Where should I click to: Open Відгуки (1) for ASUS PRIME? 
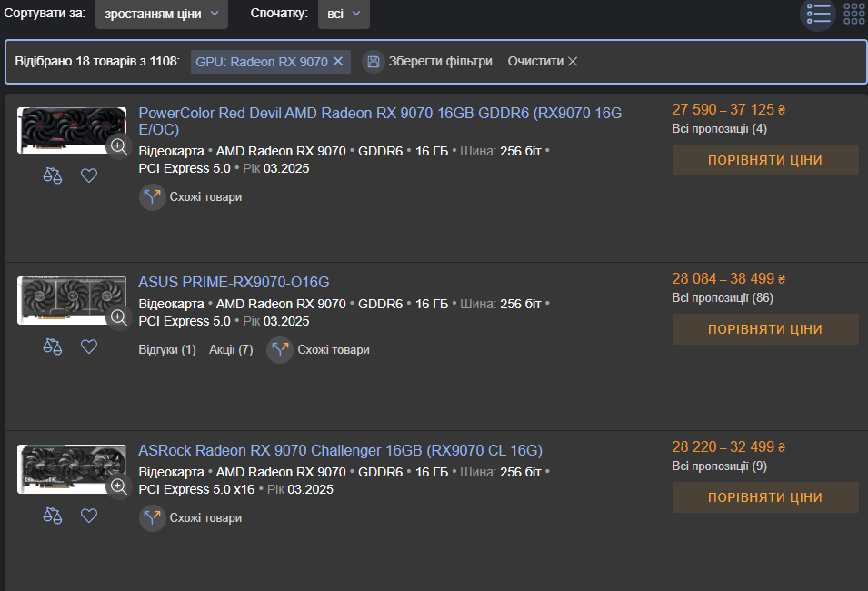click(167, 350)
